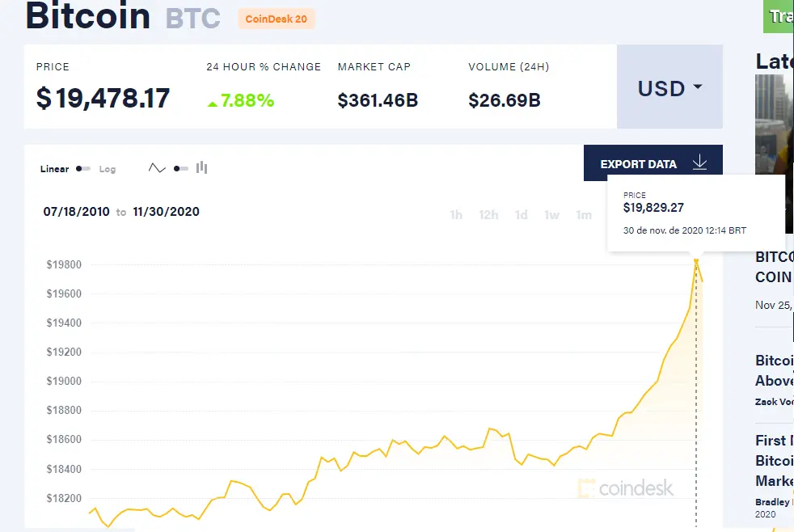The width and height of the screenshot is (794, 532).
Task: Open the start date 07/18/2010 picker
Action: (x=76, y=212)
